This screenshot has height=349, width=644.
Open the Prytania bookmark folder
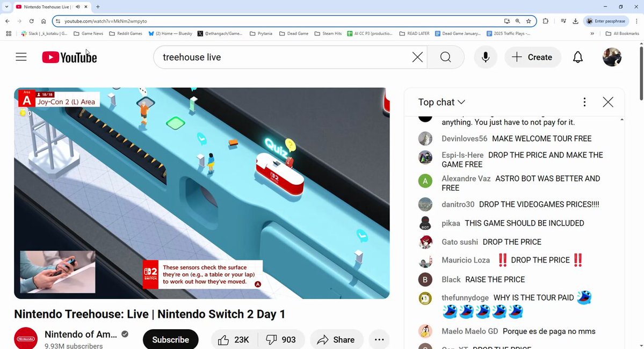261,34
